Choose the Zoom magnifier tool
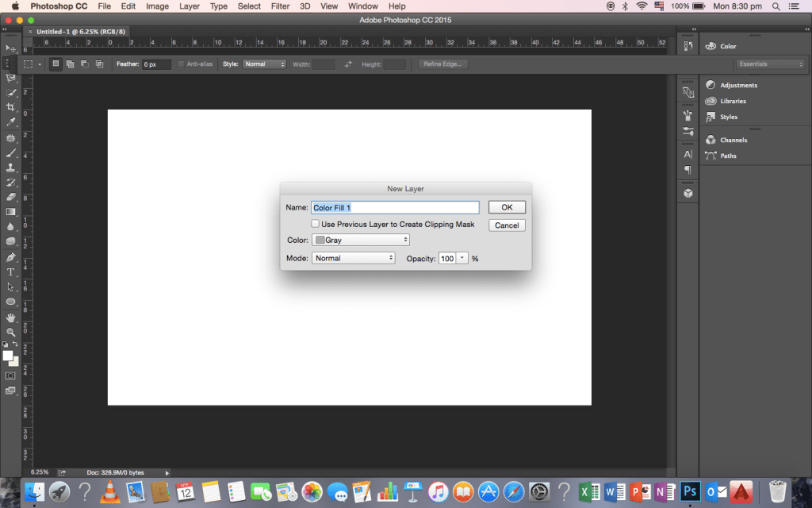The height and width of the screenshot is (508, 812). 11,333
